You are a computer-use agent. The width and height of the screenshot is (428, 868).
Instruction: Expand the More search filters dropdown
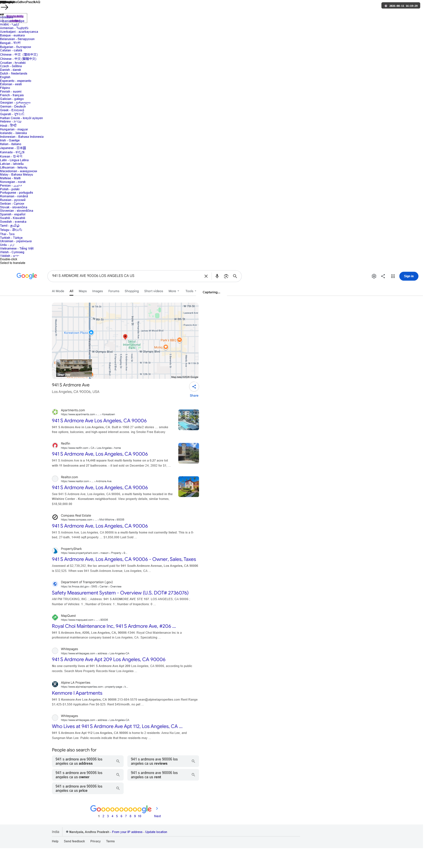pos(174,291)
